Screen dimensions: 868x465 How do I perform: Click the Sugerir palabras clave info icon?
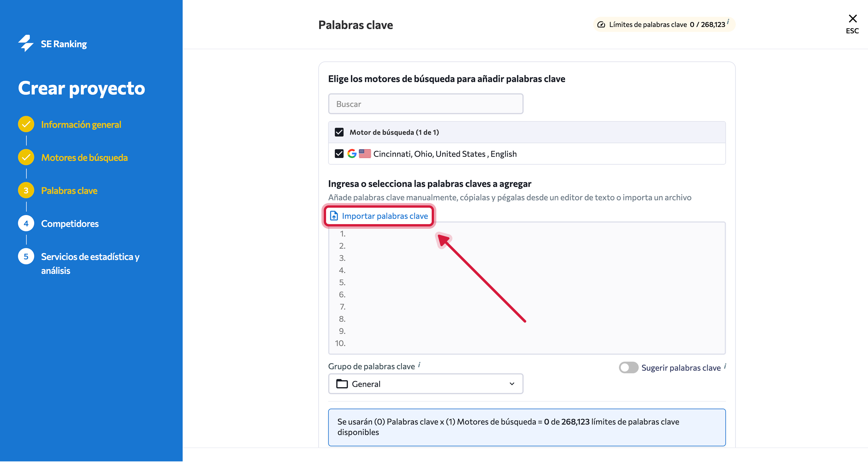[725, 366]
